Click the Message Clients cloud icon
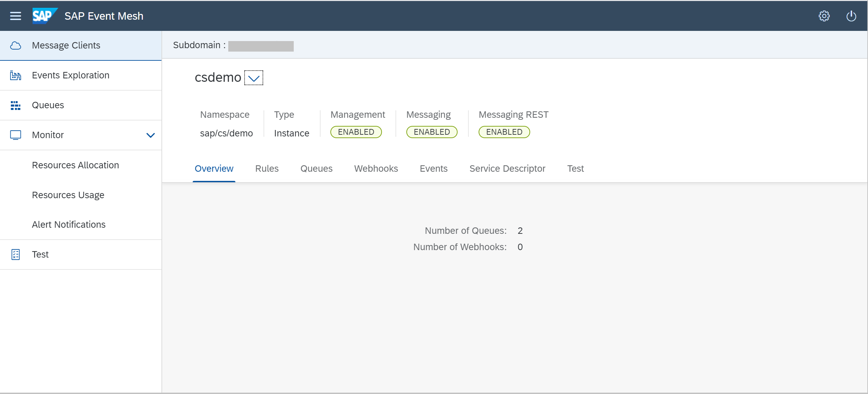Screen dimensions: 868x394 pos(16,45)
